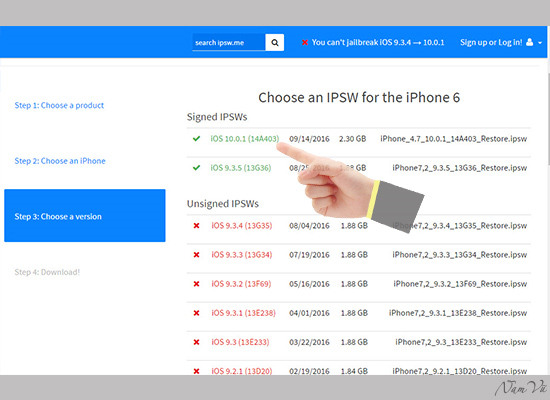Open the jailbreak iOS 9.3.4 notice

[x=378, y=42]
